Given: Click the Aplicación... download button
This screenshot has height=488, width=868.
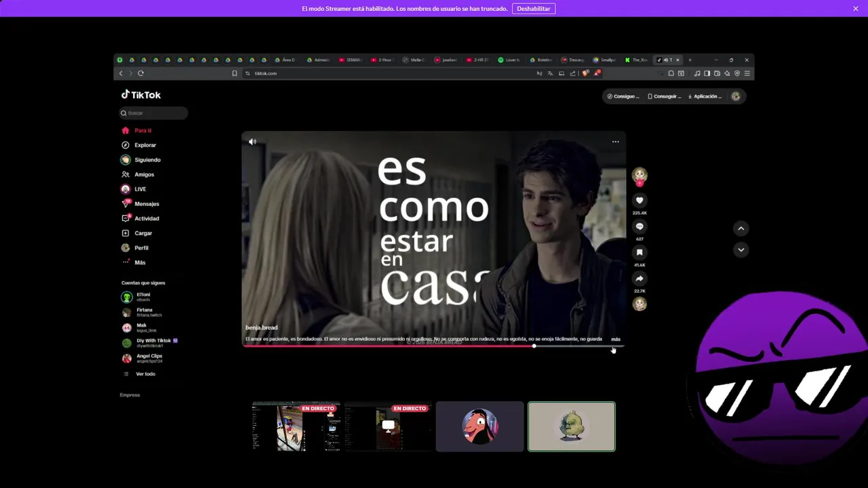Looking at the screenshot, I should point(705,96).
